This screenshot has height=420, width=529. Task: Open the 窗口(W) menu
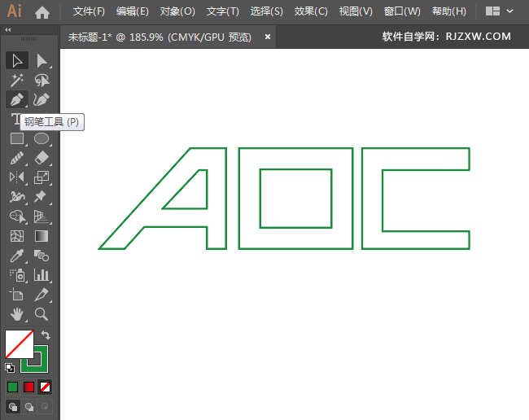pyautogui.click(x=402, y=11)
